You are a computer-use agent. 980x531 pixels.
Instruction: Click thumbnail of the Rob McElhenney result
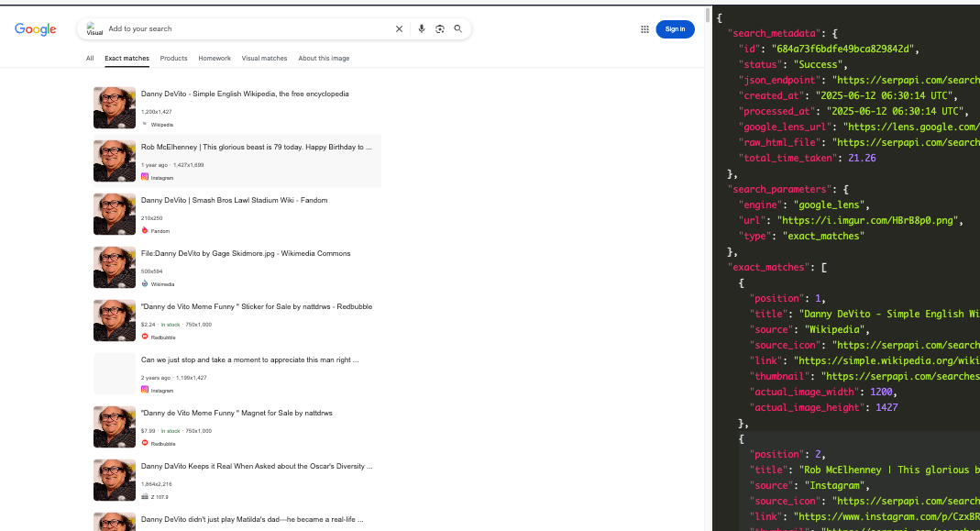pyautogui.click(x=115, y=160)
